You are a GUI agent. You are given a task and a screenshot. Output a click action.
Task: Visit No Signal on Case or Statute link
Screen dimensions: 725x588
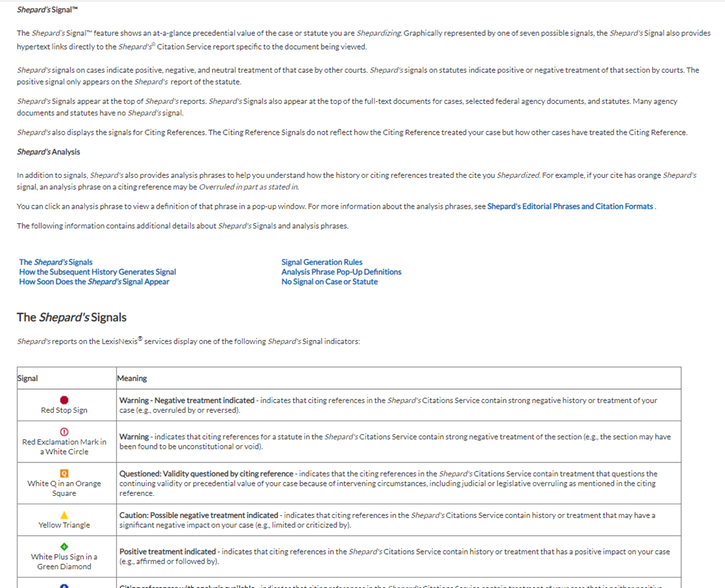tap(329, 281)
